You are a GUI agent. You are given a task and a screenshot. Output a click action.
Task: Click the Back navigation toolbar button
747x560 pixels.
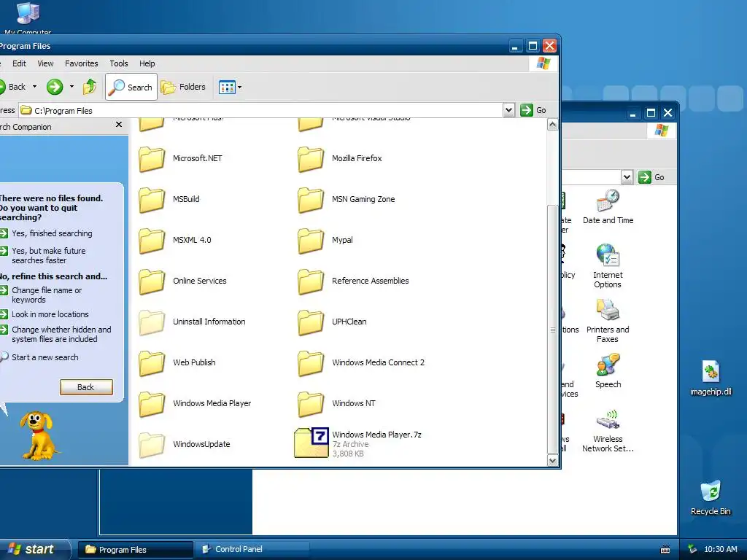click(15, 87)
